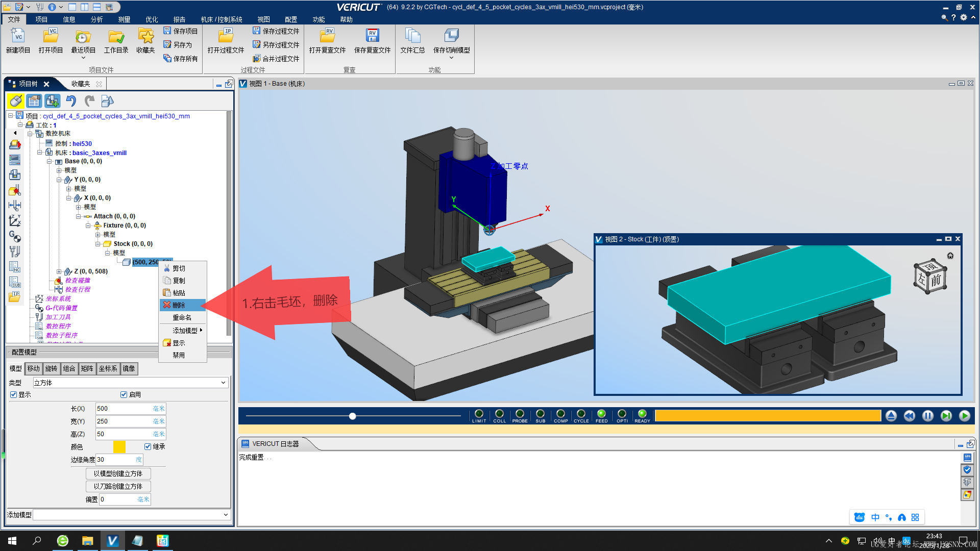This screenshot has height=551, width=980.
Task: Click the Step forward playback button
Action: click(x=946, y=416)
